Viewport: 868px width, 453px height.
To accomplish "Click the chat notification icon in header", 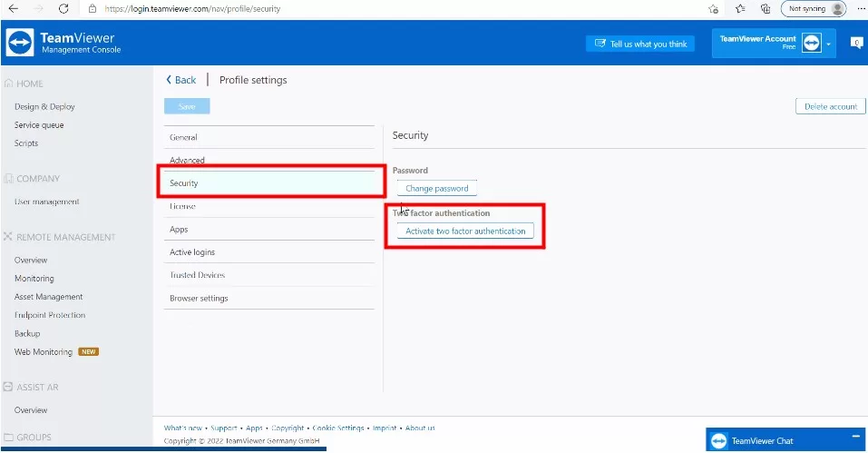I will (x=855, y=43).
